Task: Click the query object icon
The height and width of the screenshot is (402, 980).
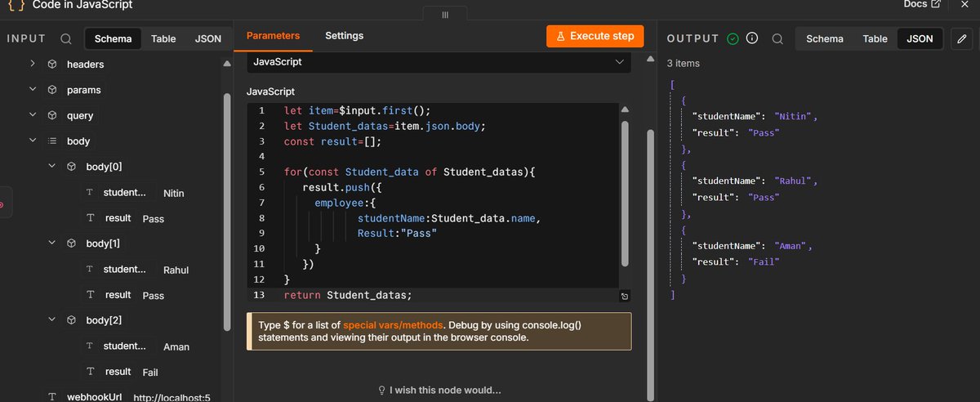Action: click(51, 115)
